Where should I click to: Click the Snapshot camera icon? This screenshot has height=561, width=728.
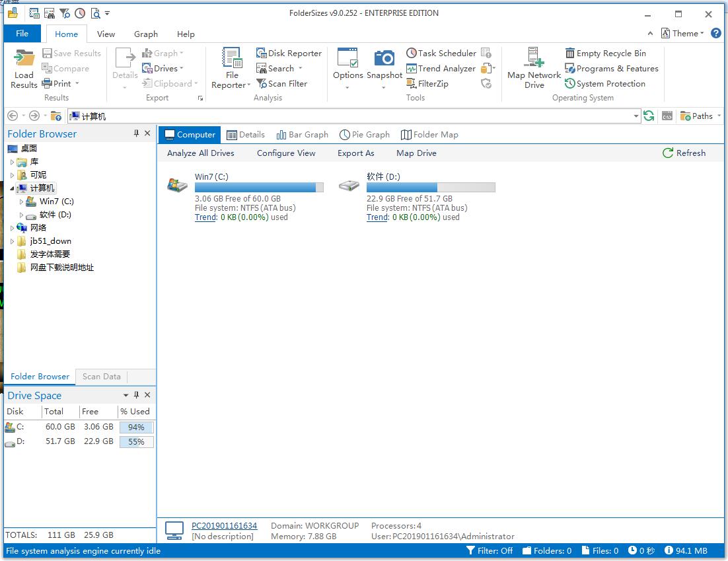point(384,58)
